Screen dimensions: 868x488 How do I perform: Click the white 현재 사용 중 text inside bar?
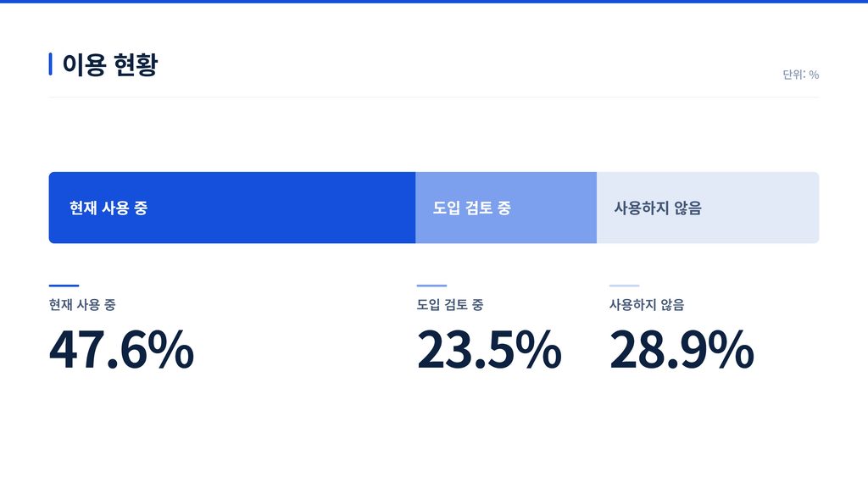[x=108, y=208]
